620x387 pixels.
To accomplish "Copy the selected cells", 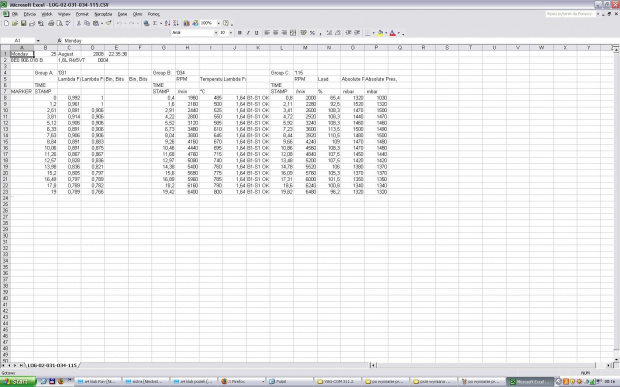I will pos(87,23).
